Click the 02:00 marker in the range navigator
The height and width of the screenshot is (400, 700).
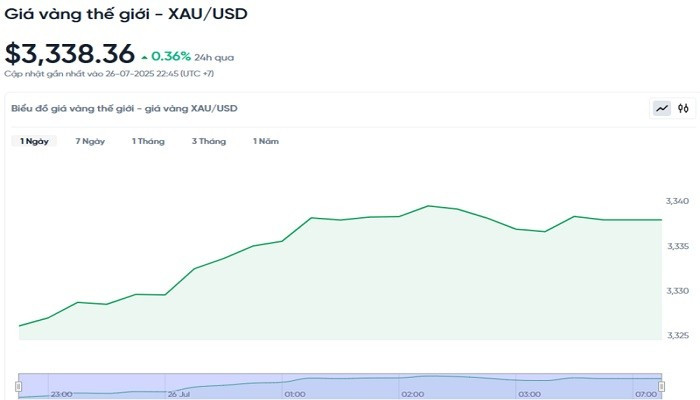coord(412,394)
